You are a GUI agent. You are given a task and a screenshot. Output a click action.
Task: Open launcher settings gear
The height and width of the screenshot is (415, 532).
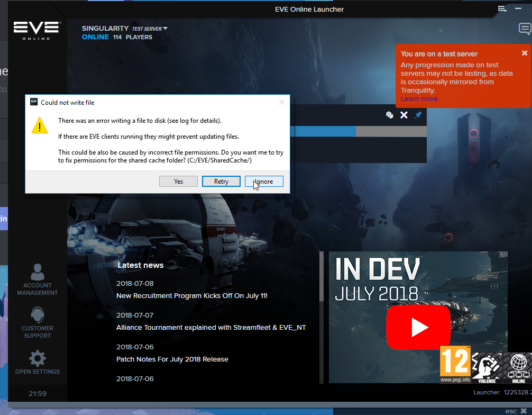point(38,363)
